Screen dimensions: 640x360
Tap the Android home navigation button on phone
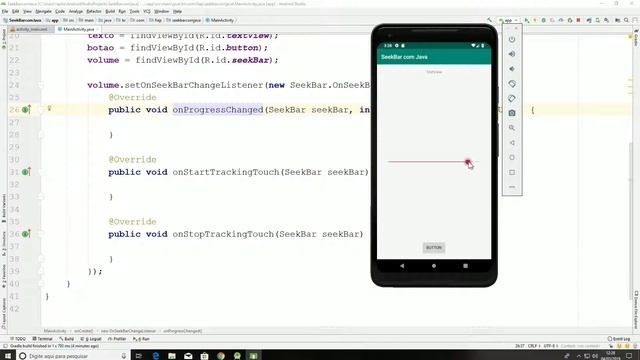pyautogui.click(x=434, y=266)
